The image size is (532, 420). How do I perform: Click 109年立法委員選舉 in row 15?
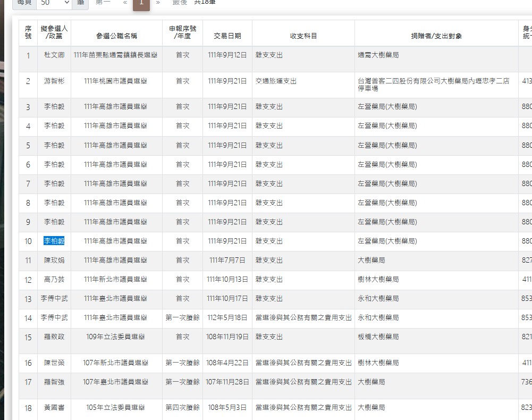click(116, 337)
